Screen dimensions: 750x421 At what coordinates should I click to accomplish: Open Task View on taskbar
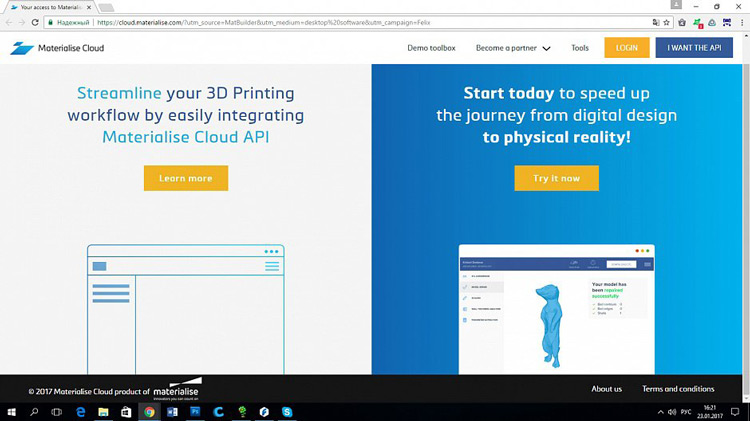(x=56, y=412)
